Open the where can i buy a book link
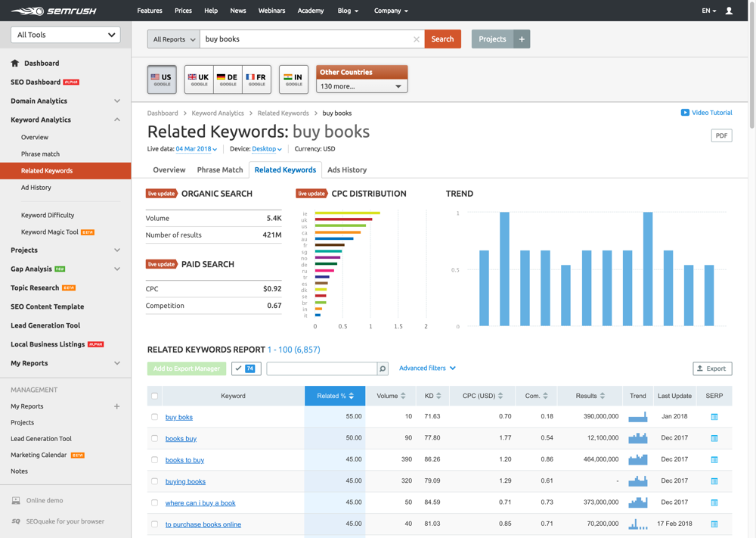The width and height of the screenshot is (756, 538). pos(200,502)
